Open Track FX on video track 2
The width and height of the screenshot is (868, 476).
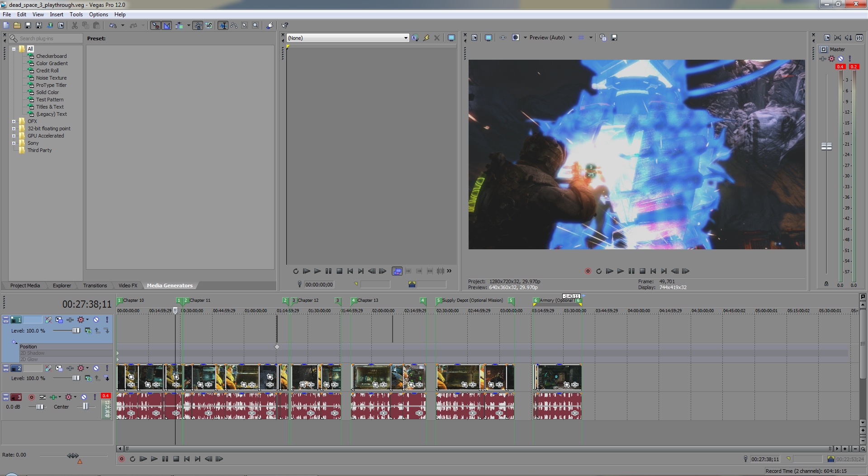pos(70,368)
